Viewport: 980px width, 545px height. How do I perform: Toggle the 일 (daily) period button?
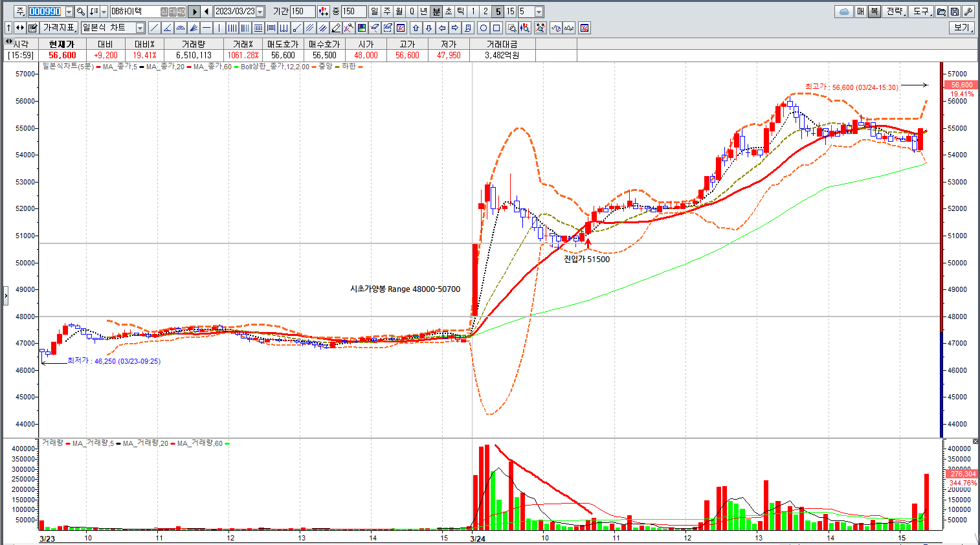374,12
